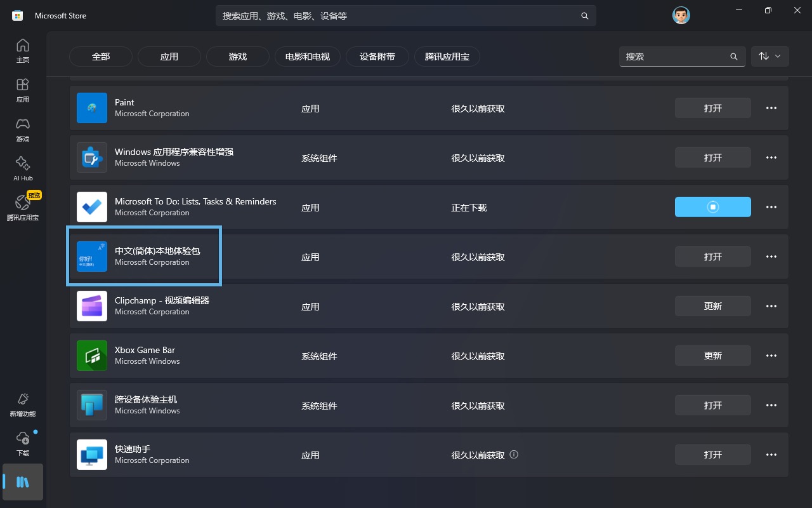Click the magnifier in the top search bar
Image resolution: width=812 pixels, height=508 pixels.
click(585, 16)
